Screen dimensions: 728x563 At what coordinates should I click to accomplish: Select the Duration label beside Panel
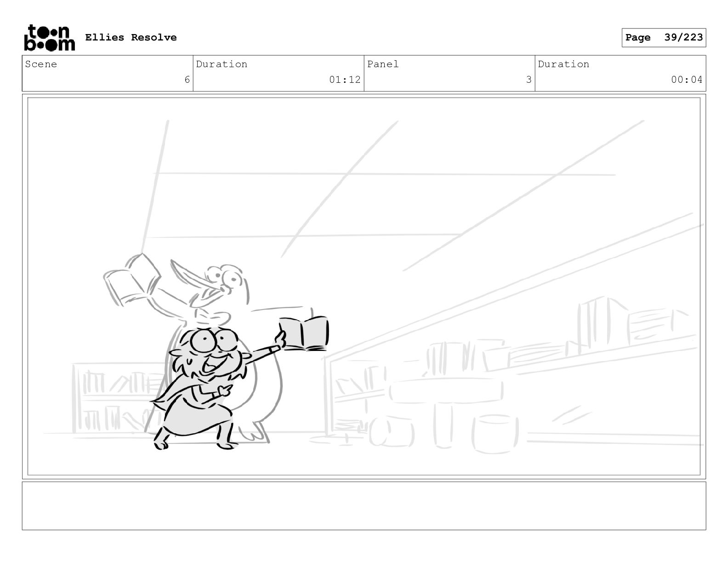coord(563,64)
